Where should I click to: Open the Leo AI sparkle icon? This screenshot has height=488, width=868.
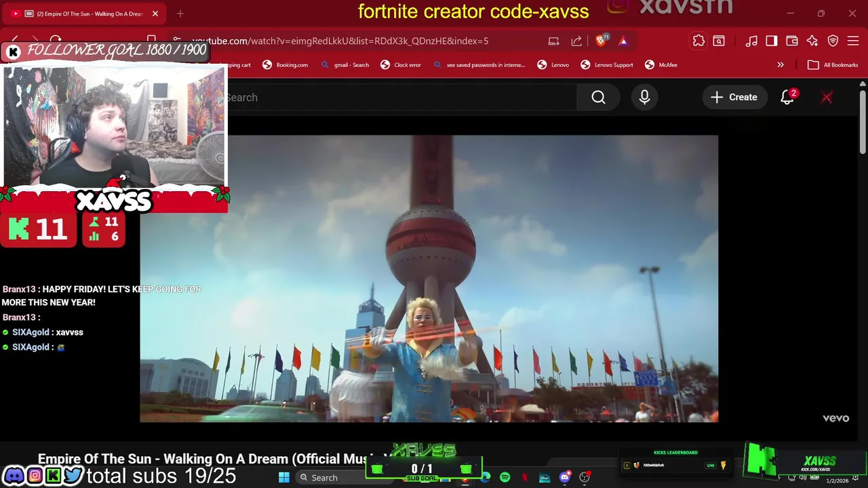(x=812, y=41)
